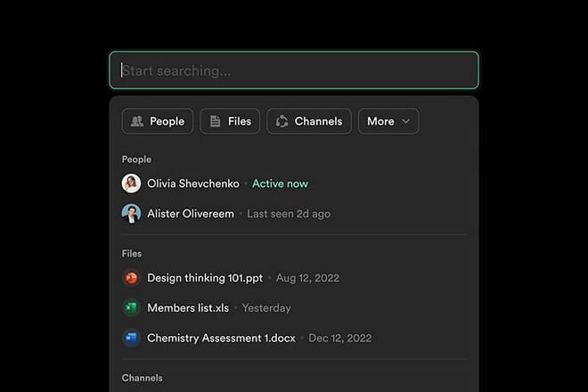Open the More filters dropdown
This screenshot has height=392, width=588.
click(x=388, y=121)
